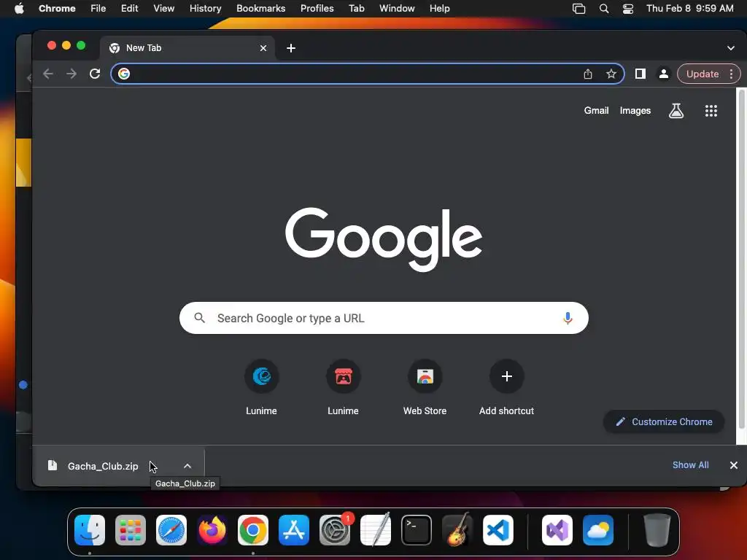This screenshot has height=560, width=747.
Task: Open the side panel icon
Action: pyautogui.click(x=640, y=74)
